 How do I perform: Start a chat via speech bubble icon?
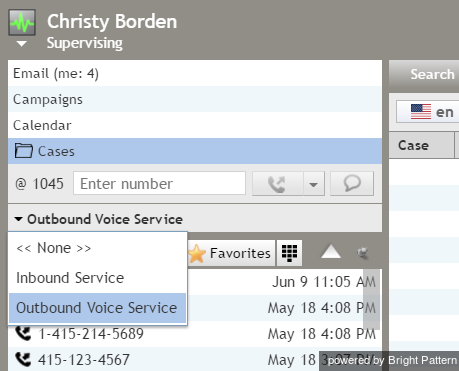[352, 184]
